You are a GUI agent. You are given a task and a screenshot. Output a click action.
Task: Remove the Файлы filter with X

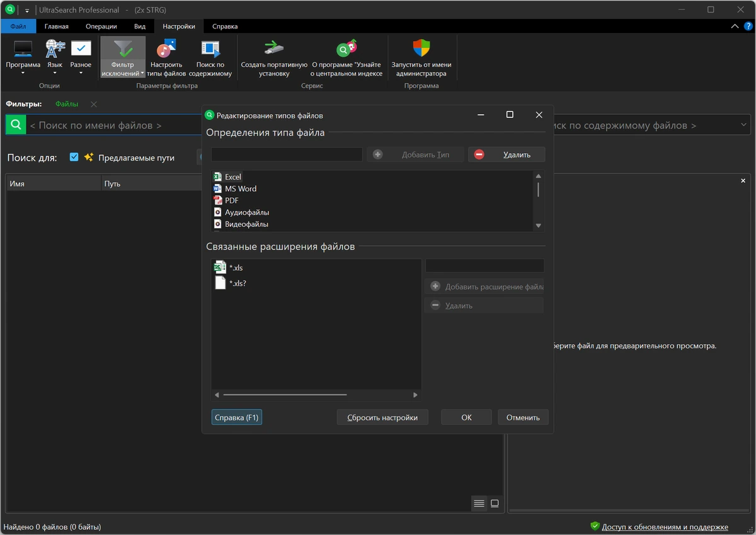(x=94, y=104)
